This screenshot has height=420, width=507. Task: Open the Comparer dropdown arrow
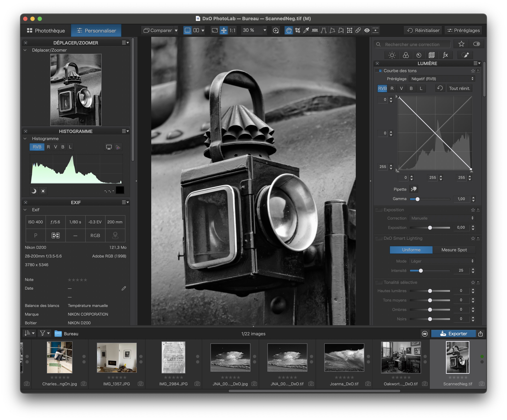tap(177, 30)
